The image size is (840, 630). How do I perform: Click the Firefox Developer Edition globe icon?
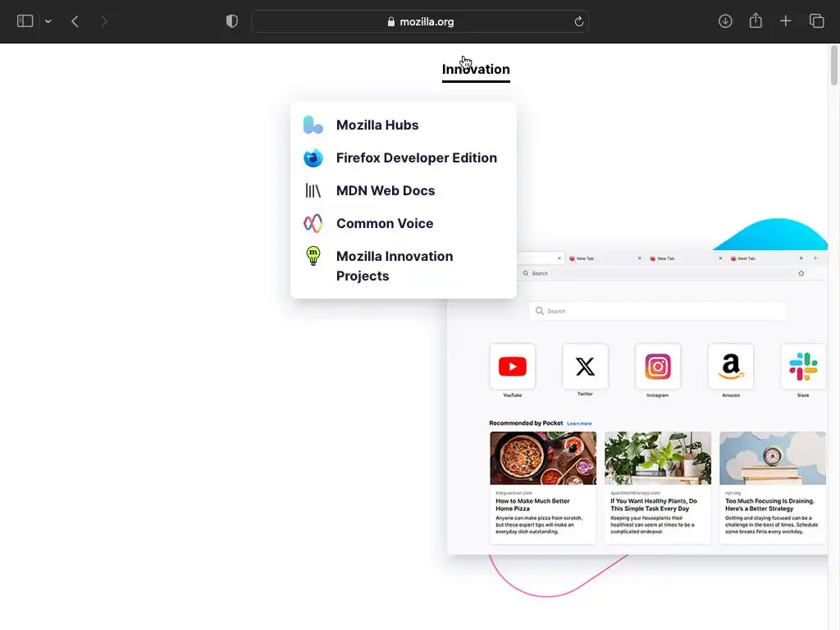coord(313,158)
